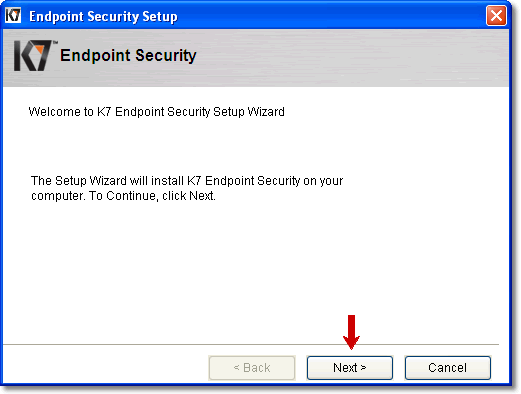The width and height of the screenshot is (521, 394).
Task: Click the TM trademark mark beside K7 logo
Action: (x=55, y=42)
